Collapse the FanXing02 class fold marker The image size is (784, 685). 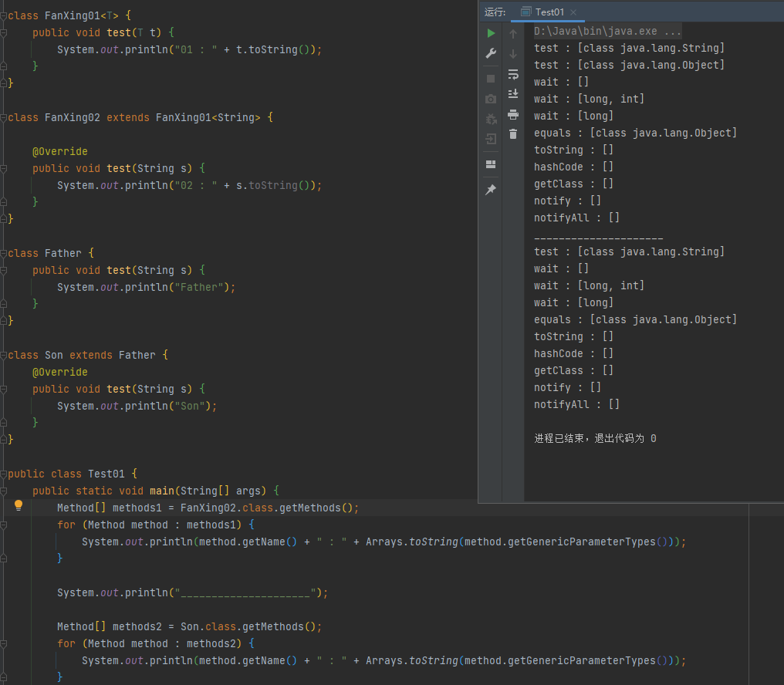(4, 118)
